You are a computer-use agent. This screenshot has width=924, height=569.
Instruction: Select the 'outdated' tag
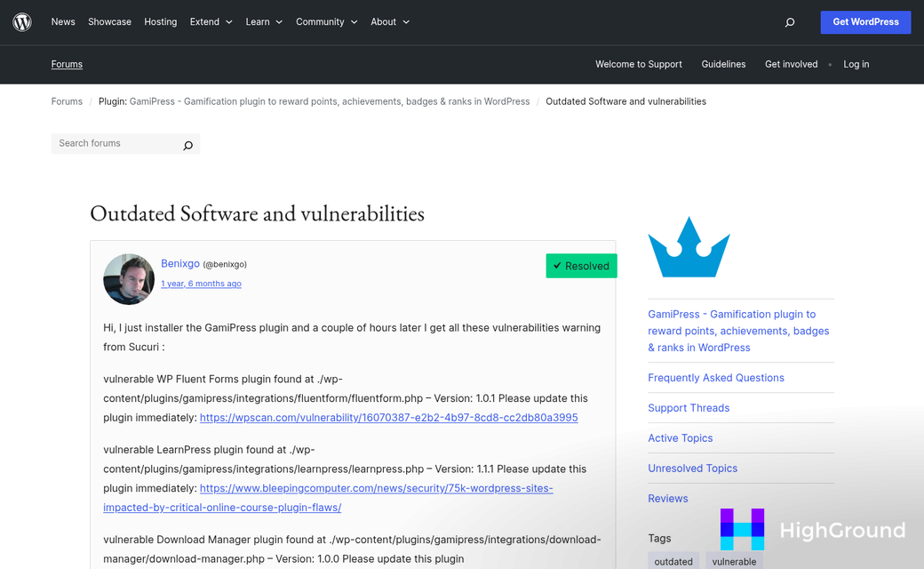[x=673, y=561]
